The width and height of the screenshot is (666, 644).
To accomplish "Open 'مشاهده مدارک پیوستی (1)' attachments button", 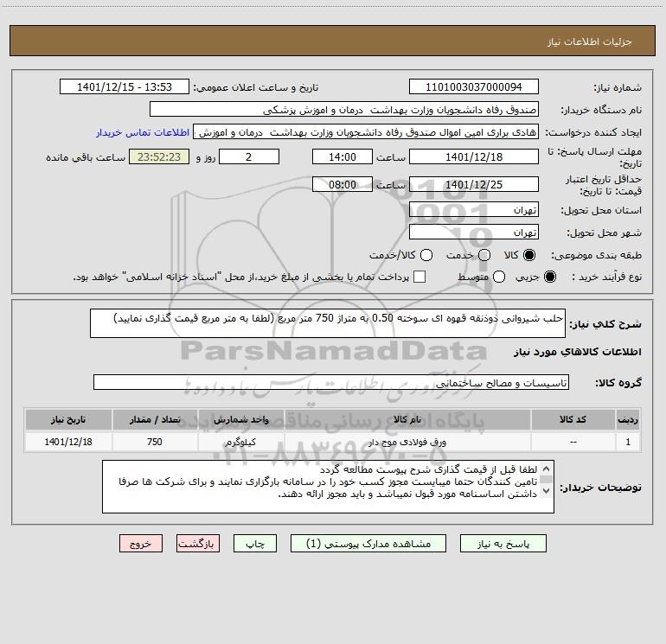I will point(368,544).
